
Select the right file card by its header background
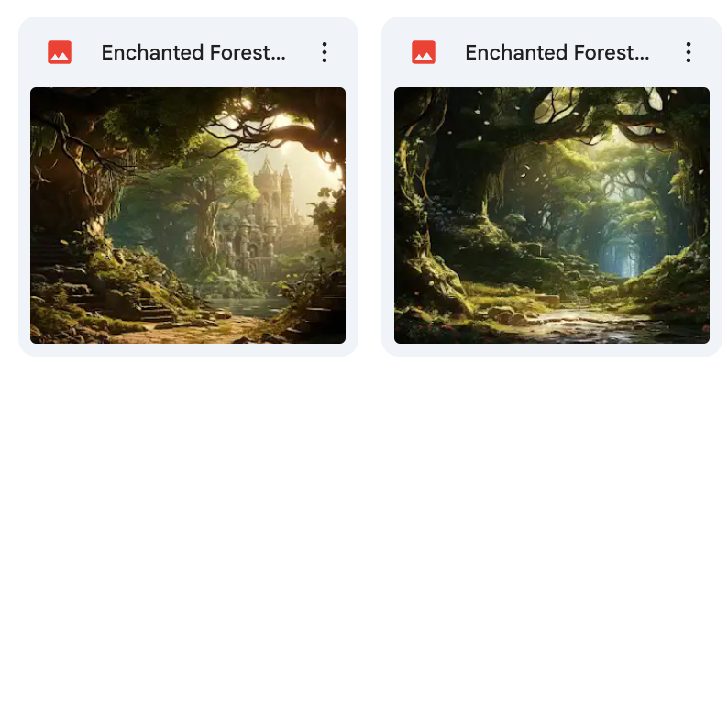click(552, 52)
